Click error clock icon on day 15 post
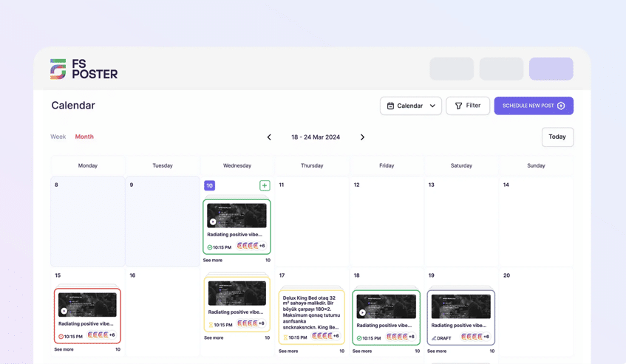The width and height of the screenshot is (626, 364). [x=61, y=337]
